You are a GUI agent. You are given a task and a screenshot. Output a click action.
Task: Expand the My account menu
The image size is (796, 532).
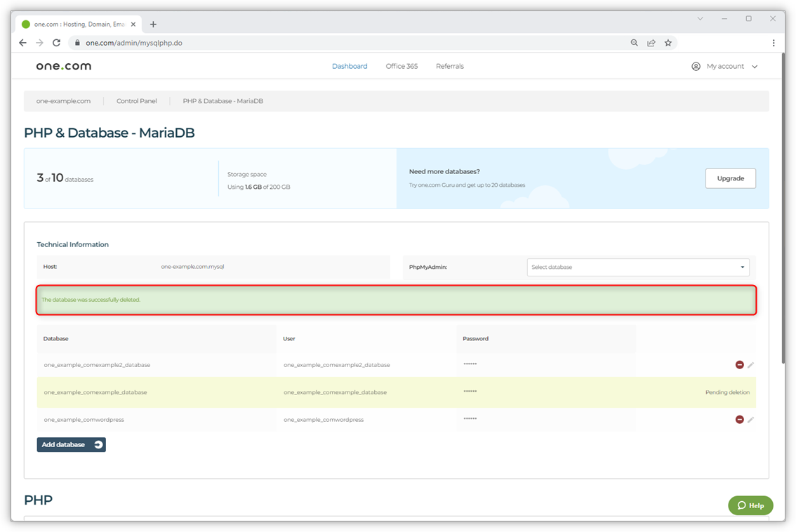725,66
